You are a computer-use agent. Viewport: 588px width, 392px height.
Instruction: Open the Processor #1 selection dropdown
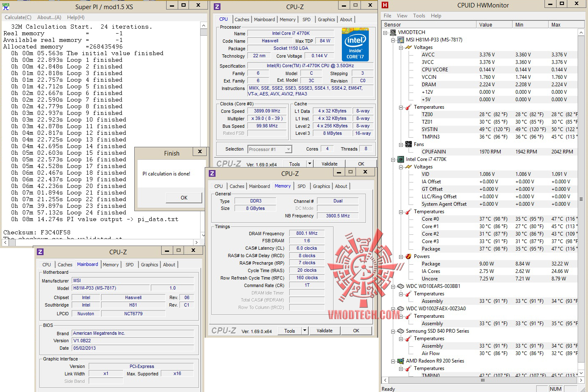click(288, 149)
